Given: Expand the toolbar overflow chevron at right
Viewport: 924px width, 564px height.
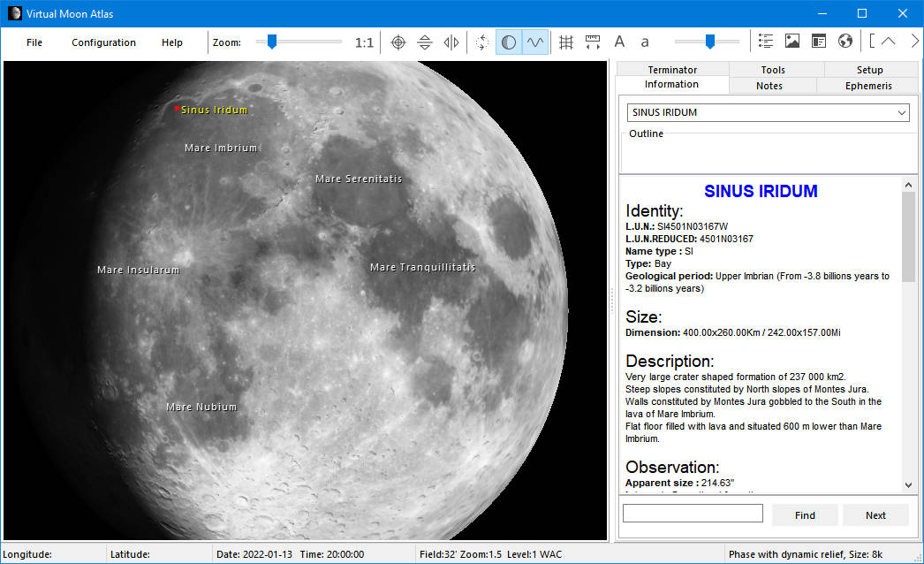Looking at the screenshot, I should (914, 42).
